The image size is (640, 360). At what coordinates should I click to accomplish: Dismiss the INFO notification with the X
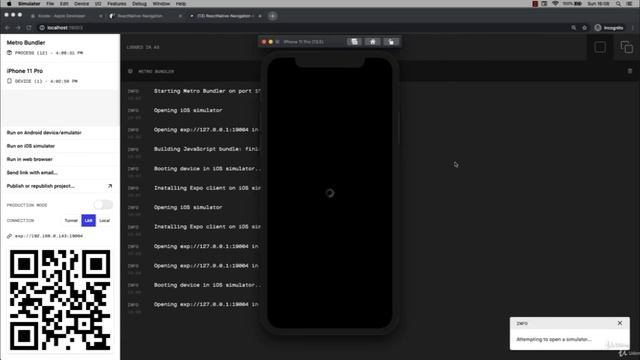pyautogui.click(x=620, y=323)
